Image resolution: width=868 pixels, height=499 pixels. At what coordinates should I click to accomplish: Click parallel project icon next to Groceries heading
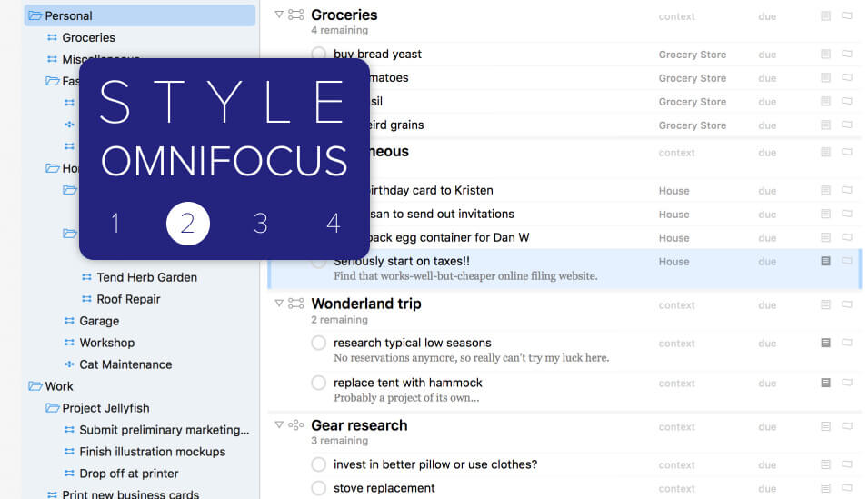pyautogui.click(x=296, y=15)
